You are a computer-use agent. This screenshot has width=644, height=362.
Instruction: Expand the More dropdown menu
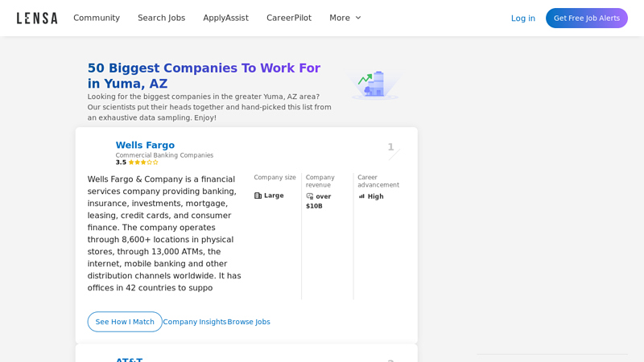point(345,18)
